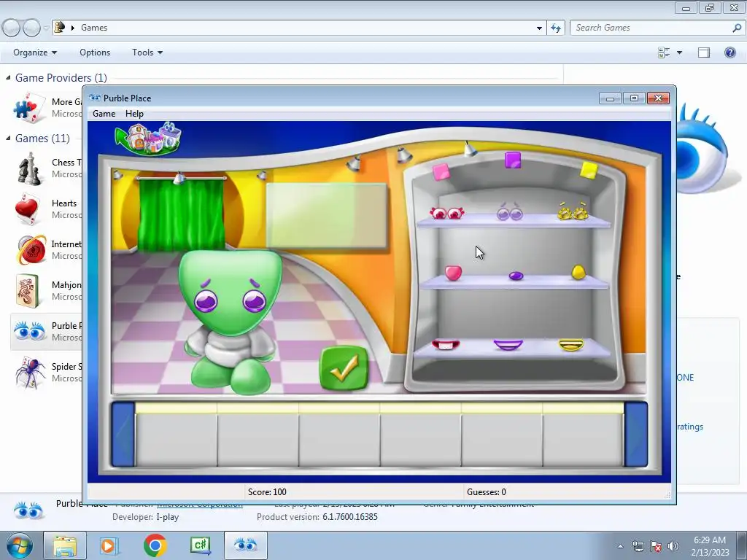Open the C# application on the taskbar
This screenshot has width=747, height=560.
tap(201, 545)
